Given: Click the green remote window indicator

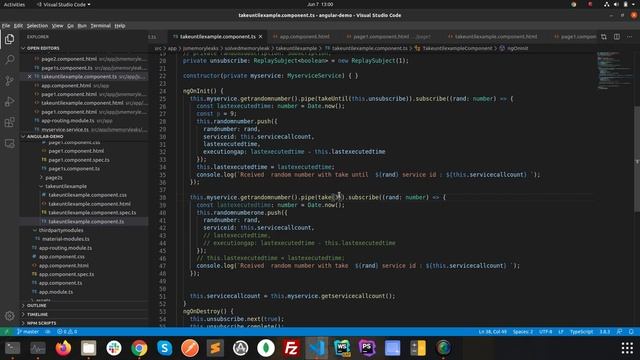Looking at the screenshot, I should [x=6, y=331].
